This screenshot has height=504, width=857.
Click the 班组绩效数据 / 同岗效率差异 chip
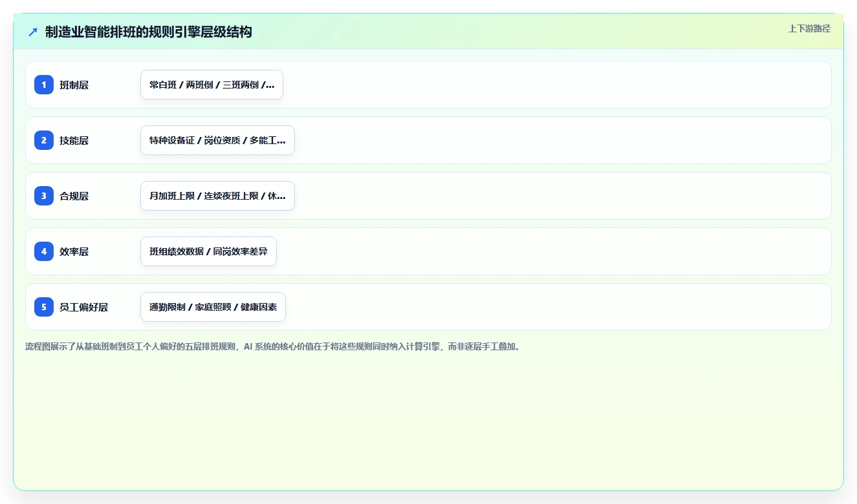coord(208,251)
